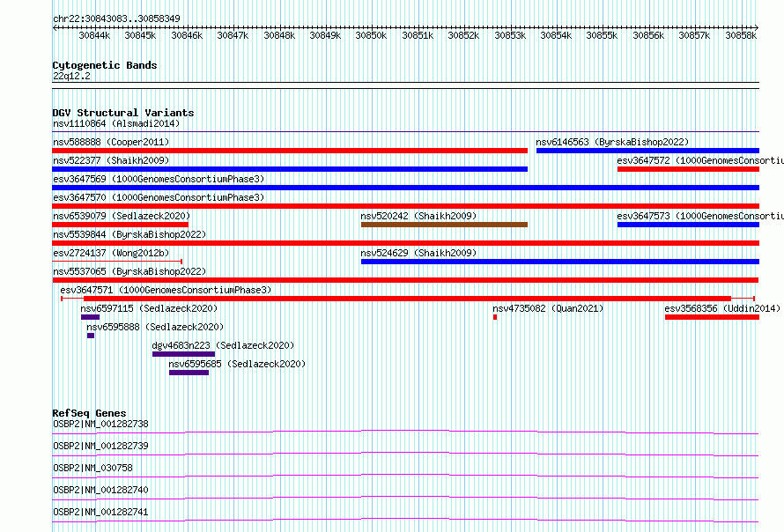
Task: Open the nsv588888 (Cooper2011) label
Action: (111, 142)
